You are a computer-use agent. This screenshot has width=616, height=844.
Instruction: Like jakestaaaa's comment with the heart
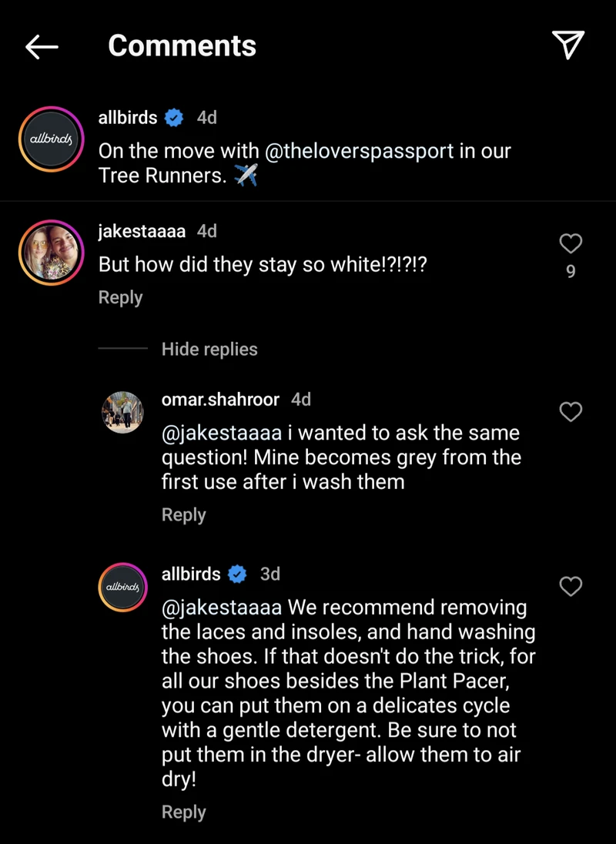571,243
